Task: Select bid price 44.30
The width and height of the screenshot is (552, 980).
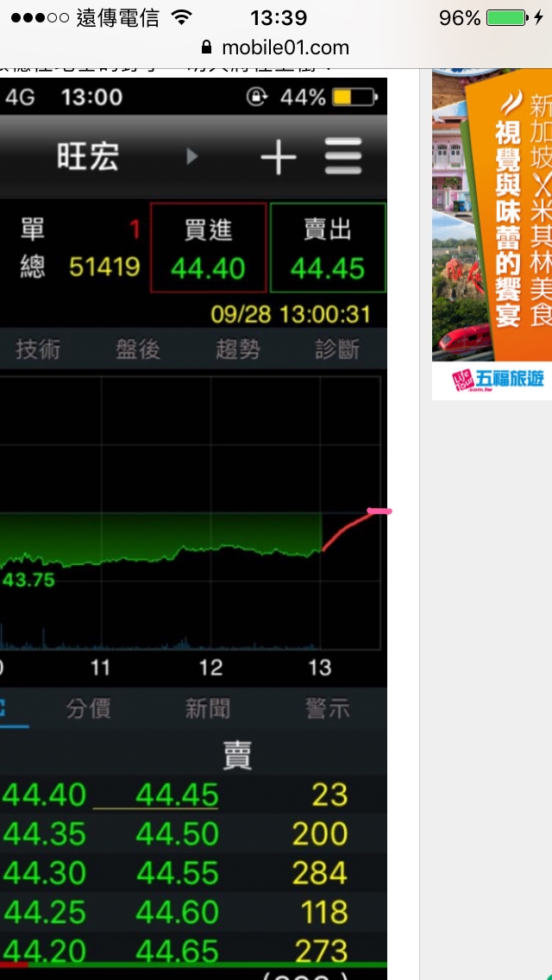Action: pyautogui.click(x=44, y=872)
